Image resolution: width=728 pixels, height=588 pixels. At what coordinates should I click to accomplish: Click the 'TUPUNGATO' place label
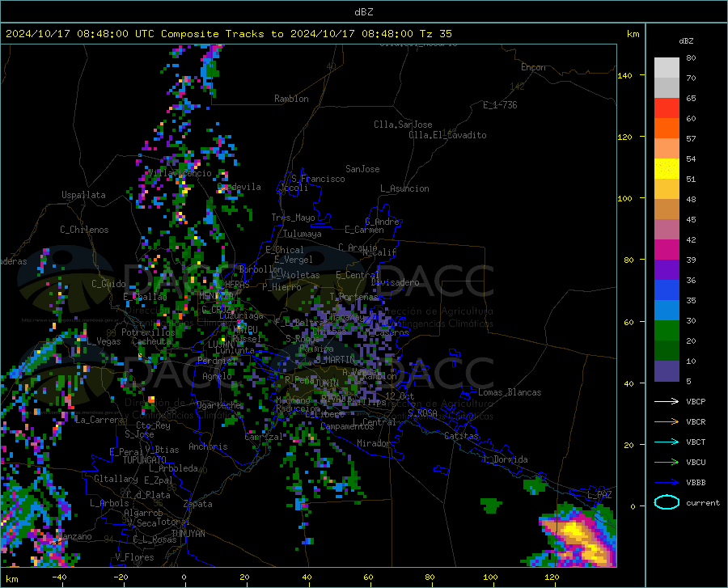point(145,460)
